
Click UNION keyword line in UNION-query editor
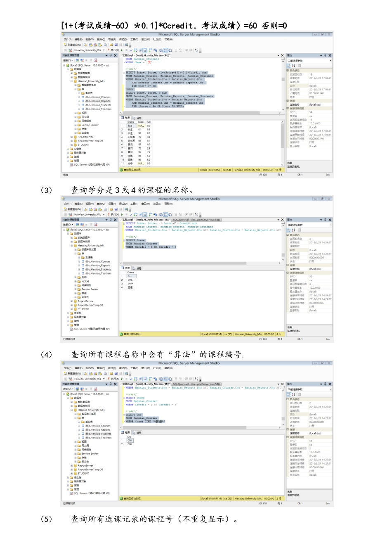point(130,90)
